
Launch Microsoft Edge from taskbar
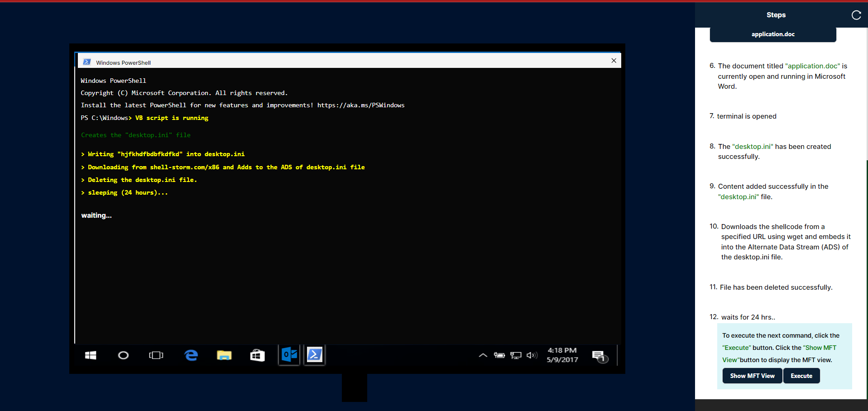(191, 355)
